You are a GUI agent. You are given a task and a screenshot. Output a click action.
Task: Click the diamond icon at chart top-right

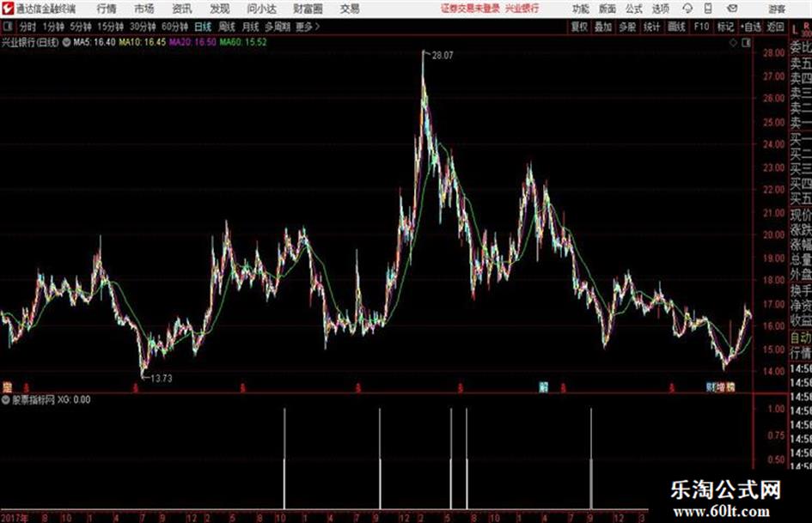(x=733, y=43)
